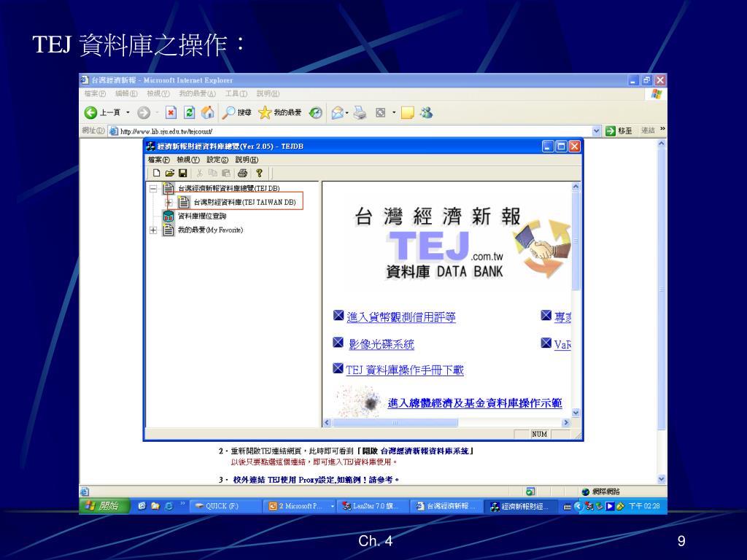
Task: Switch to 2 Microsoft P... taskbar button
Action: coord(300,506)
